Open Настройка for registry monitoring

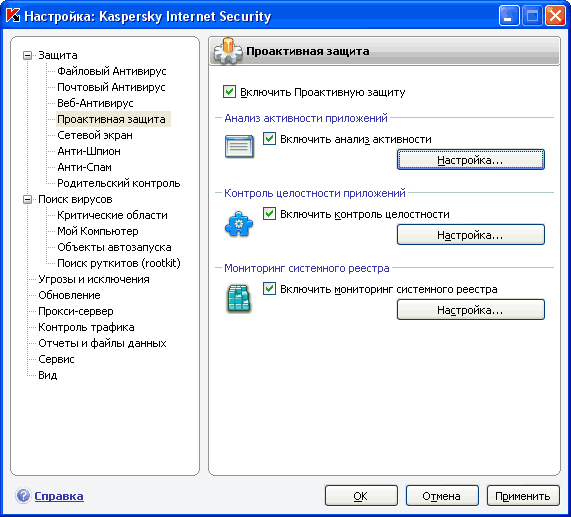click(x=470, y=310)
